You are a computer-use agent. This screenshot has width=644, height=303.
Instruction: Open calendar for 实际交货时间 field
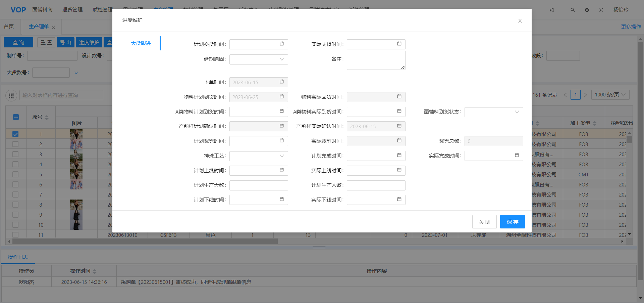pyautogui.click(x=399, y=44)
